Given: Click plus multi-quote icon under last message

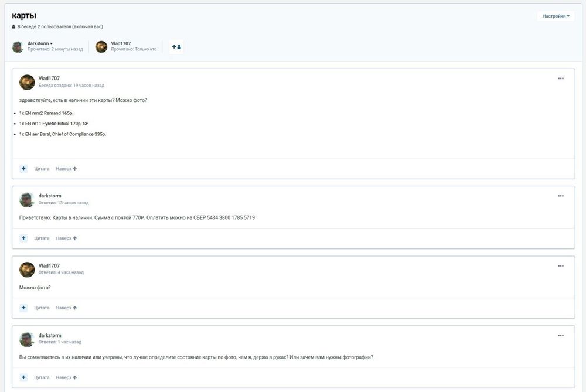Looking at the screenshot, I should [23, 377].
